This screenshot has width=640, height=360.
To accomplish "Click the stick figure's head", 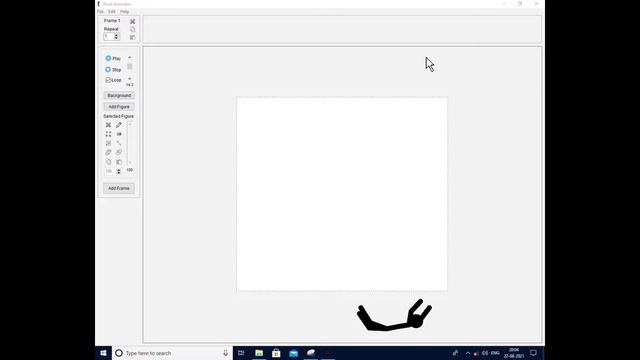I will 416,322.
